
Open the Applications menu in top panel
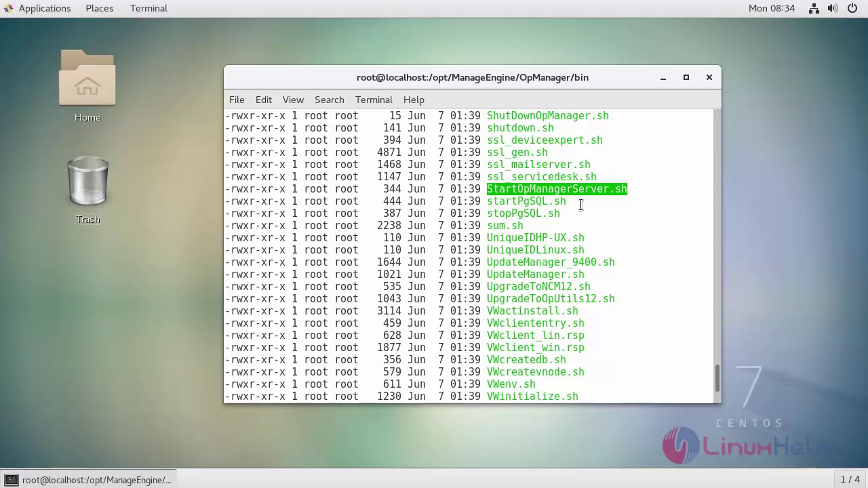point(45,8)
